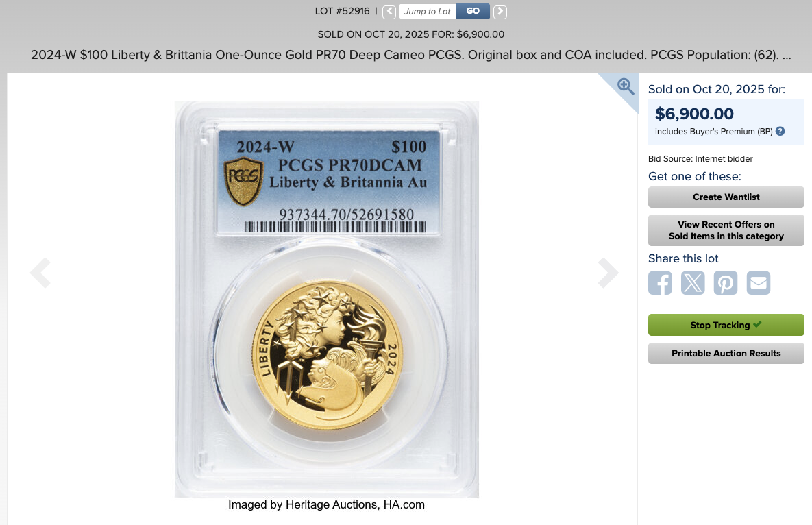The width and height of the screenshot is (812, 525).
Task: Focus the Jump to Lot field
Action: (x=427, y=12)
